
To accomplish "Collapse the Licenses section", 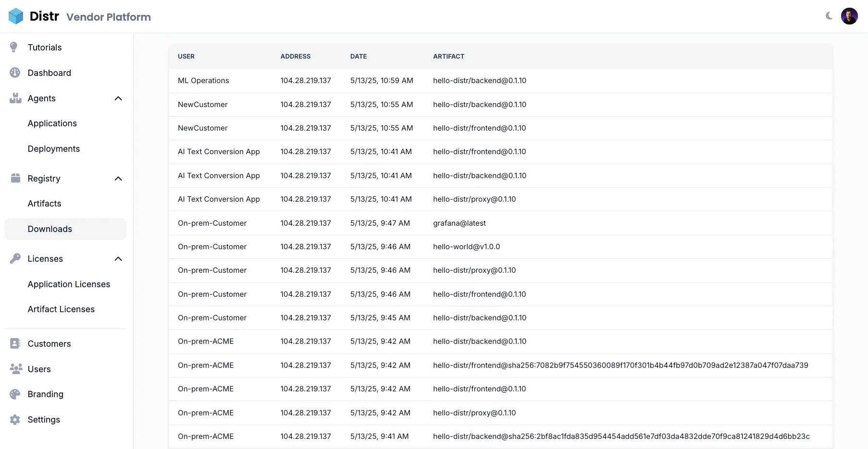I will tap(118, 258).
